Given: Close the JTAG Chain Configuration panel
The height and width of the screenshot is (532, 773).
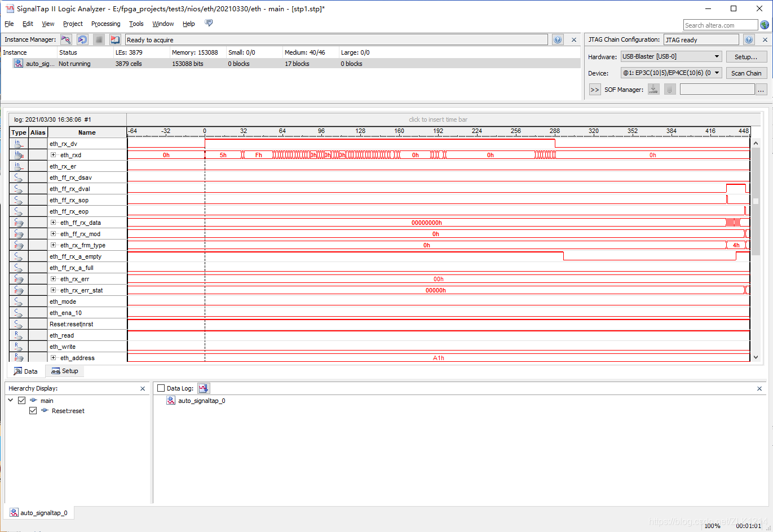Looking at the screenshot, I should 765,39.
